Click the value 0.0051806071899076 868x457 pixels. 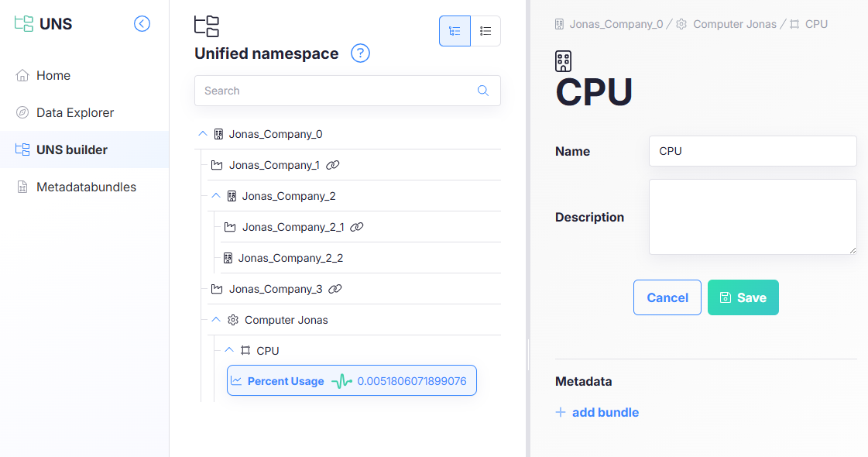pos(412,381)
